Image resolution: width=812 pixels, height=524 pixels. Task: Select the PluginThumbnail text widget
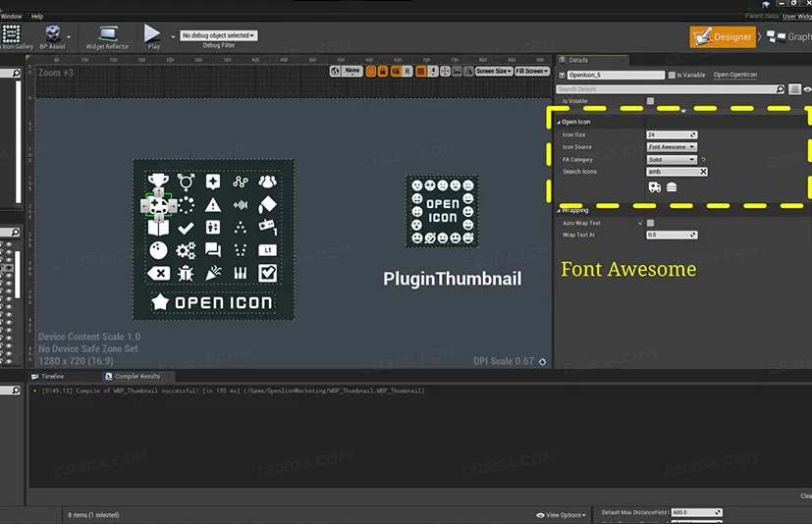click(x=453, y=279)
